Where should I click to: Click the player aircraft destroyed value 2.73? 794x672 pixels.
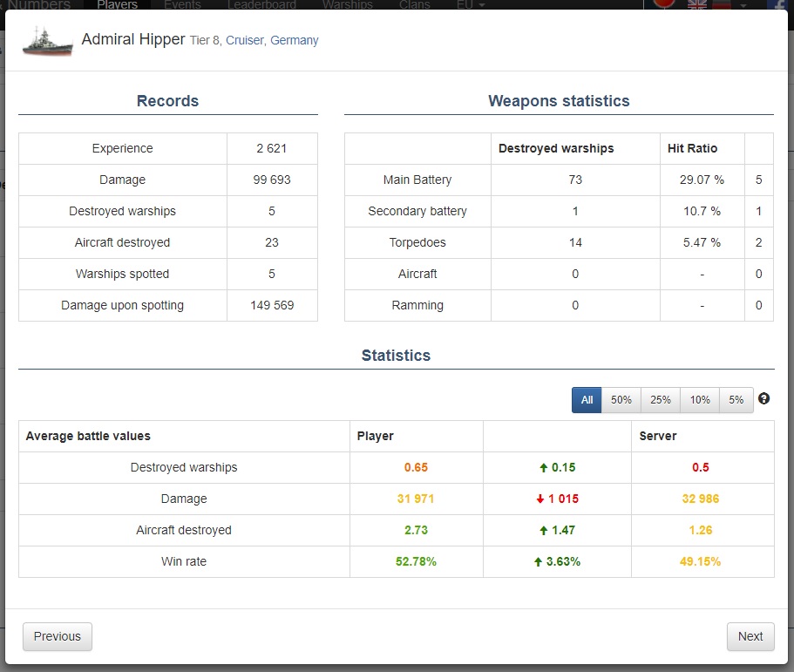click(x=416, y=530)
